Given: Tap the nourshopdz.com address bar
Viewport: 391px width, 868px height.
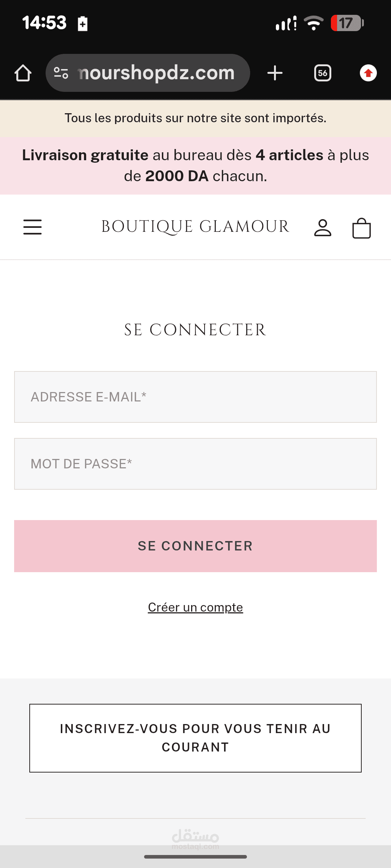Looking at the screenshot, I should click(156, 73).
